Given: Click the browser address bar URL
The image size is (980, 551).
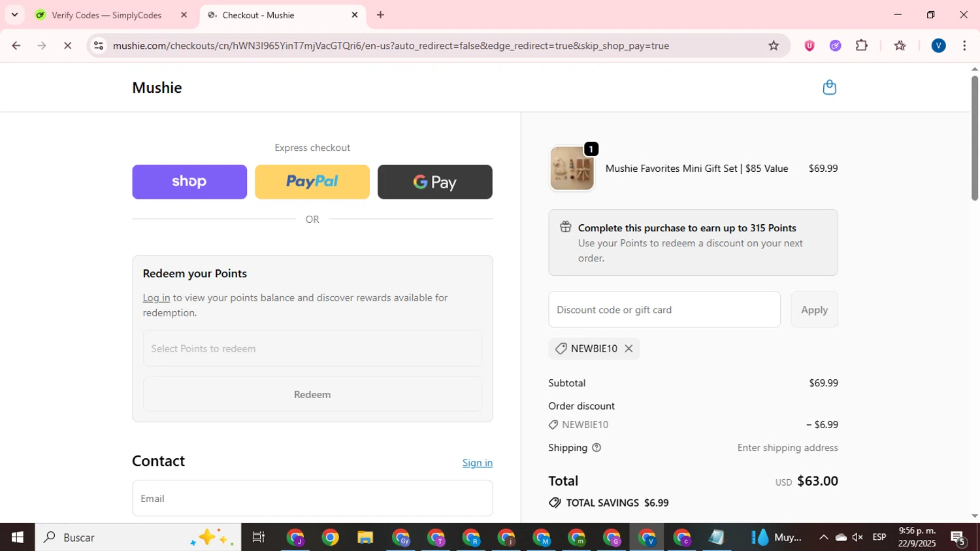Looking at the screenshot, I should tap(391, 46).
